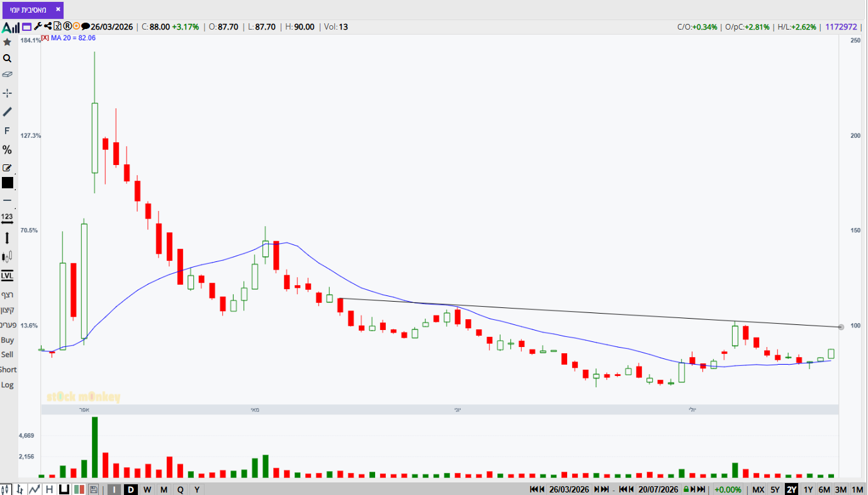The image size is (868, 495).
Task: Click the H chart style button
Action: [x=49, y=489]
